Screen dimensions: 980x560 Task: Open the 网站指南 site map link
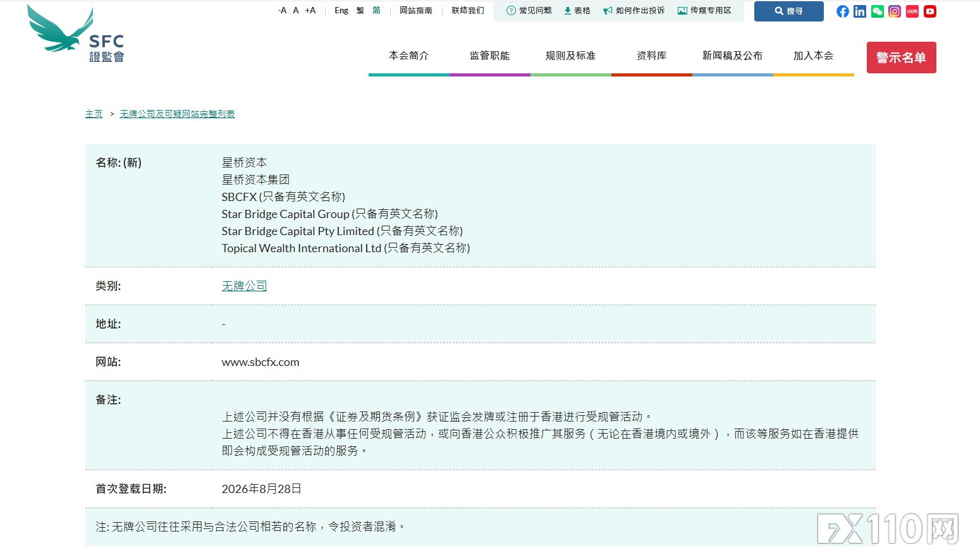pyautogui.click(x=416, y=11)
